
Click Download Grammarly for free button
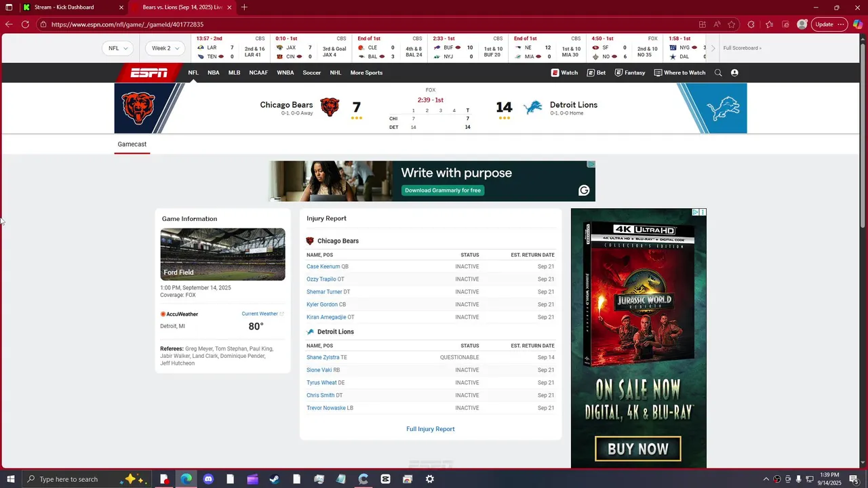coord(443,190)
